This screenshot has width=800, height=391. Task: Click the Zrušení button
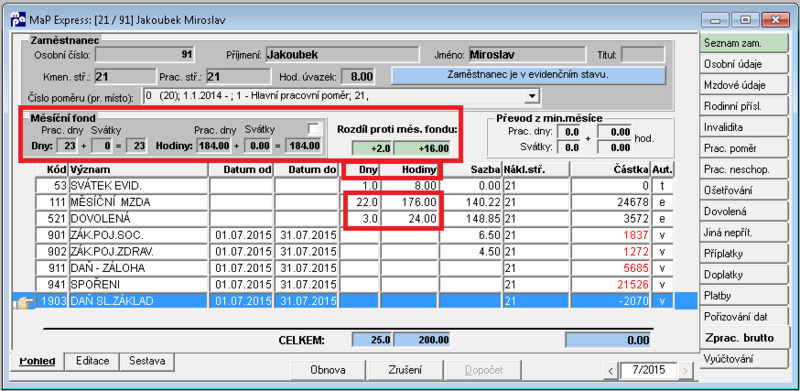pyautogui.click(x=405, y=370)
